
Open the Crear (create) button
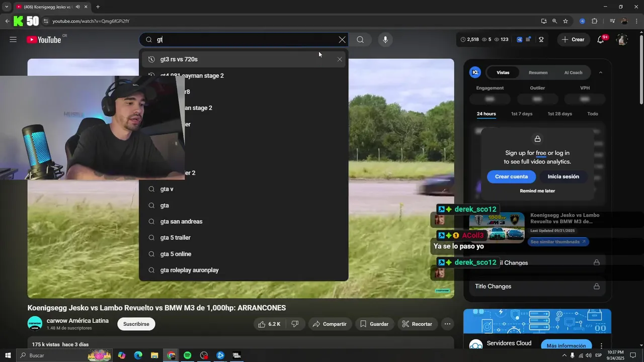(x=574, y=40)
